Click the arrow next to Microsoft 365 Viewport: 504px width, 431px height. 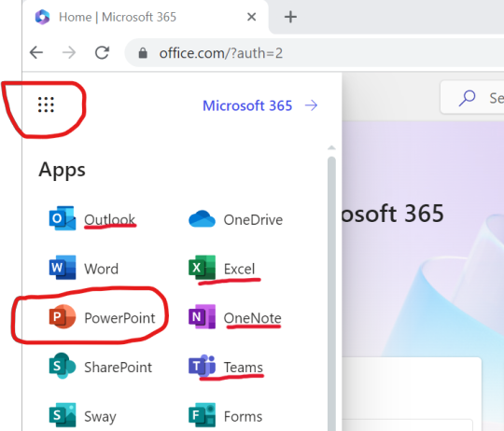pos(311,105)
